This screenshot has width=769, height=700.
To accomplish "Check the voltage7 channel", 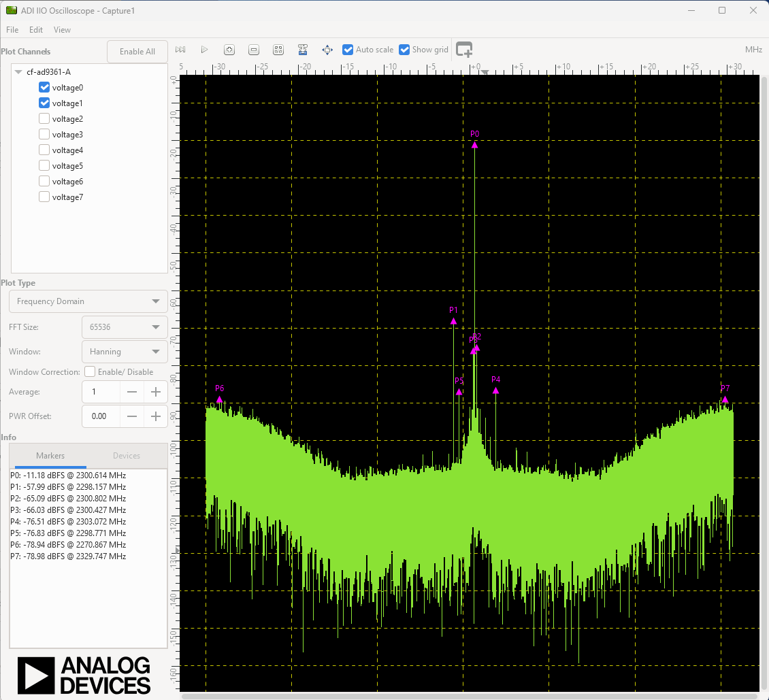I will (x=44, y=197).
